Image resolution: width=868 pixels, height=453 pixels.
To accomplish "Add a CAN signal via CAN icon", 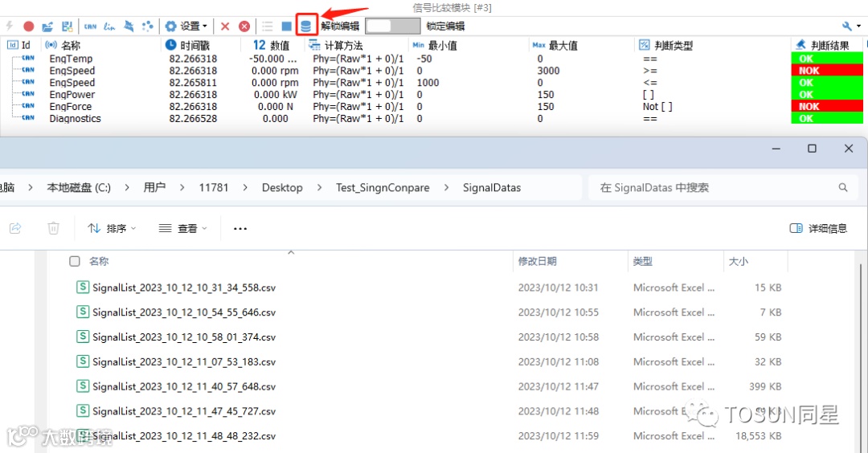I will point(90,26).
